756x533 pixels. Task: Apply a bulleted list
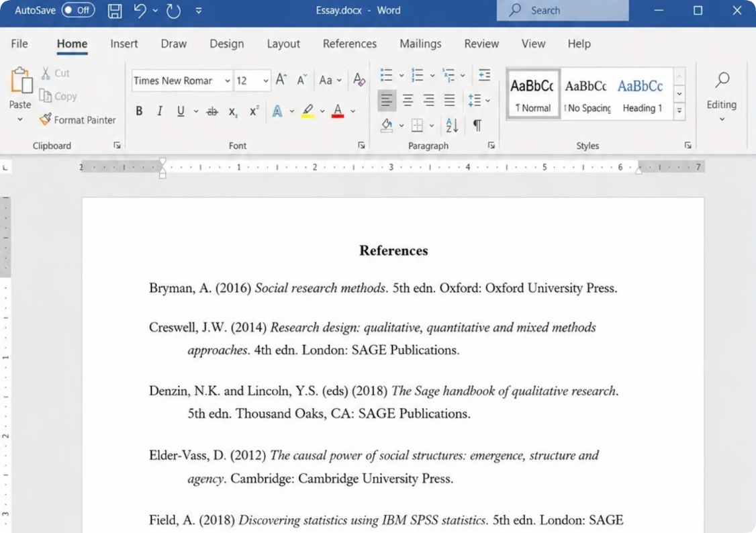(x=386, y=75)
